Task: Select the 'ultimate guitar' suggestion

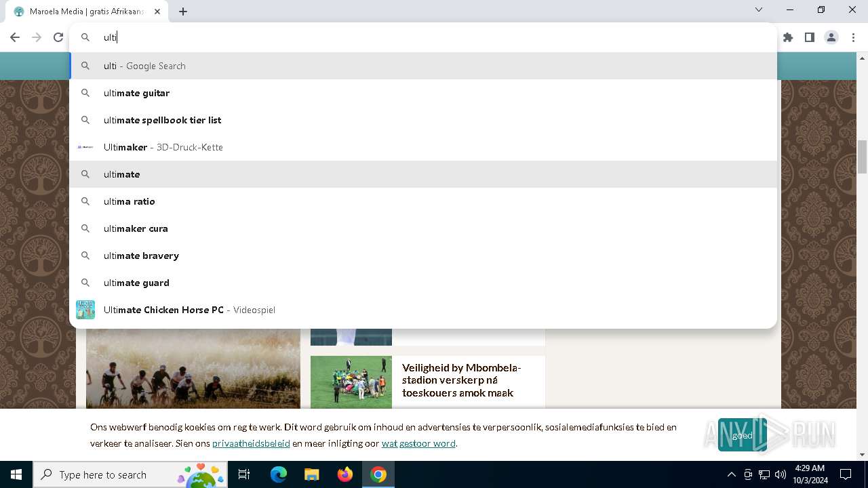Action: [423, 93]
